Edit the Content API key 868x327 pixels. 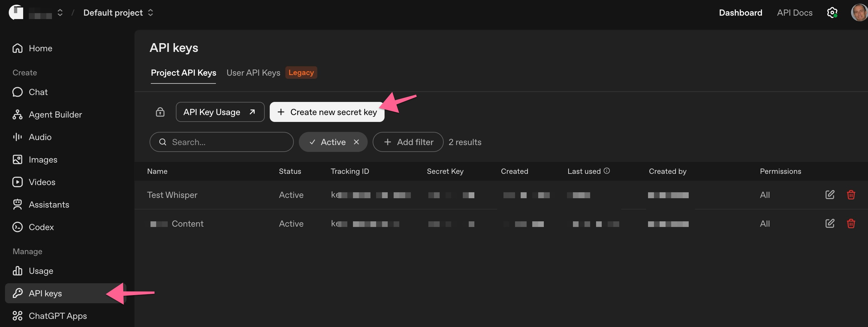point(830,223)
